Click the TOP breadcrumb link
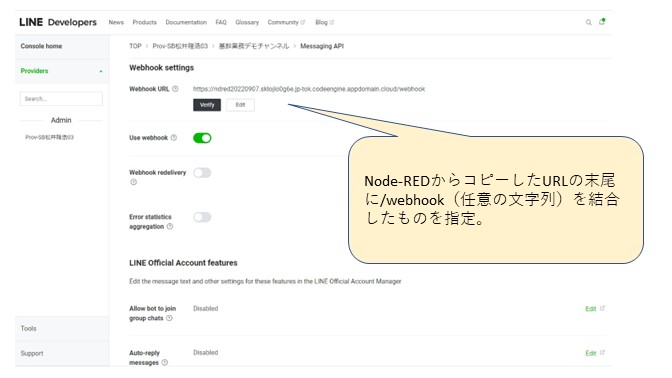Screen dimensions: 672x378 point(135,46)
